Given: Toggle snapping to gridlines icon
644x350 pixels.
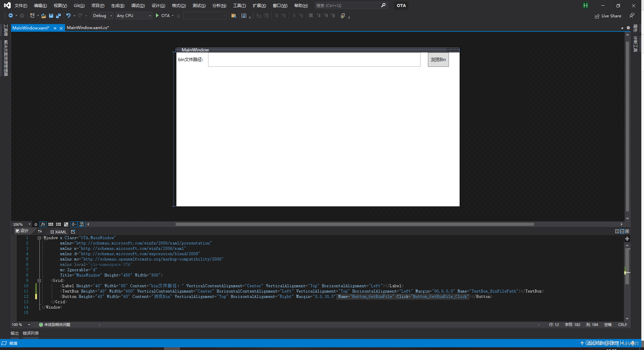Looking at the screenshot, I should pos(58,224).
